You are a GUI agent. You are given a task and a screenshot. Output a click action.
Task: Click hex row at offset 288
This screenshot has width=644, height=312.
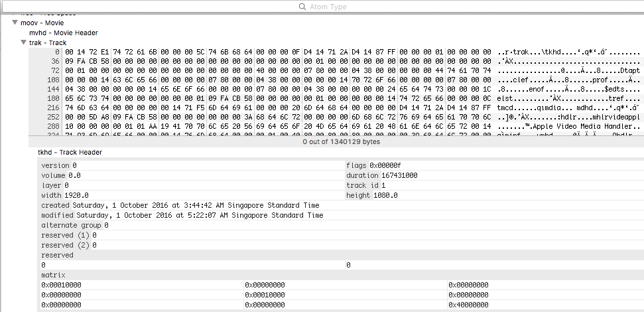(335, 126)
